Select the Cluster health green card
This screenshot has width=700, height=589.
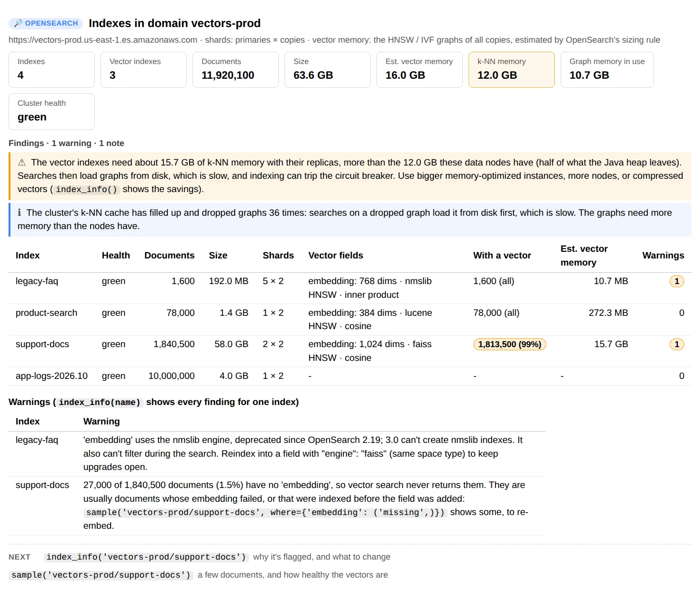52,111
